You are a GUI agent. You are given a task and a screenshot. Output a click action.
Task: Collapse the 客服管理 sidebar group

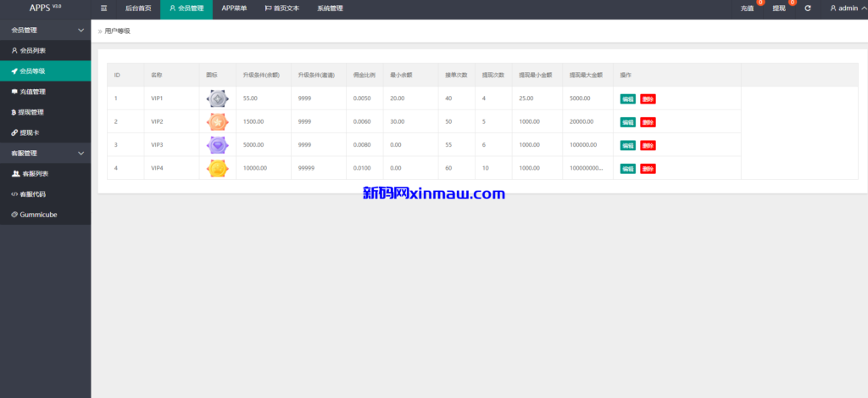point(46,153)
